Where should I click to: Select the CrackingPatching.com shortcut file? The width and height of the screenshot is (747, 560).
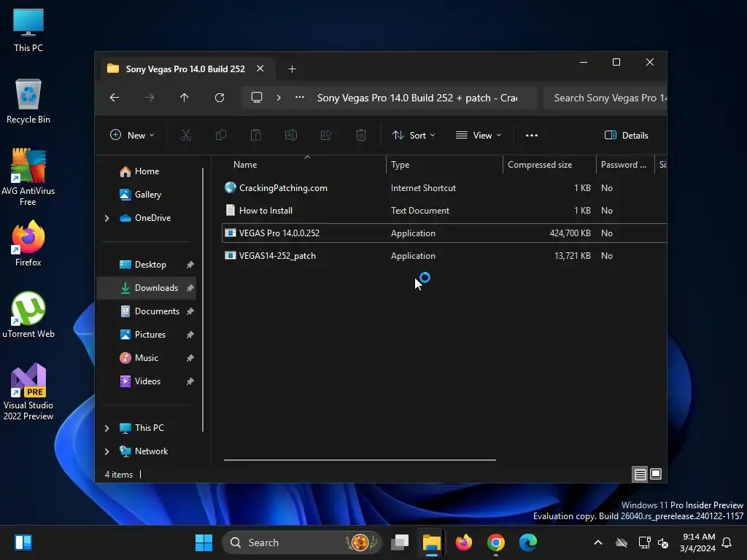coord(444,187)
